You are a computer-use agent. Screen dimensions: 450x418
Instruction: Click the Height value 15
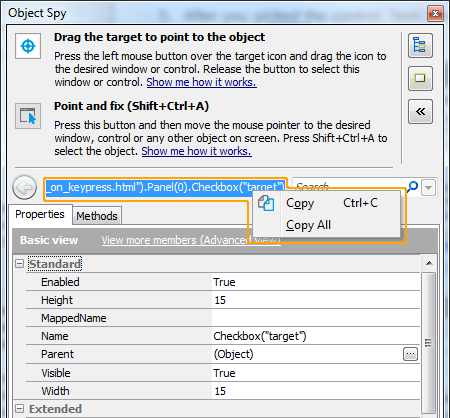tap(220, 300)
